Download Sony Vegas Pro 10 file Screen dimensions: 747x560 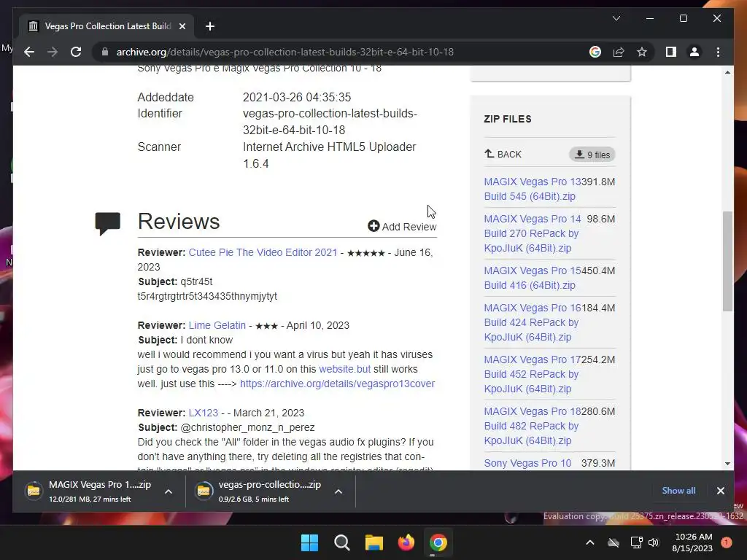point(527,463)
